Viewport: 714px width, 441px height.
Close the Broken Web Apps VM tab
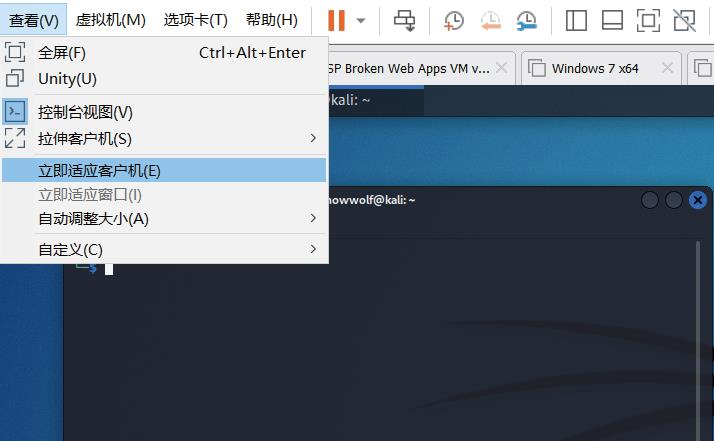coord(502,68)
